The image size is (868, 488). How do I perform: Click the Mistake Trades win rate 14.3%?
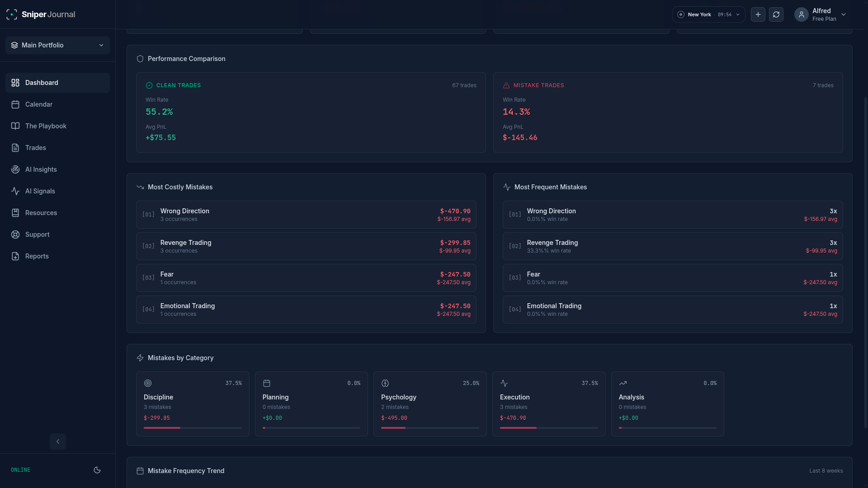(516, 112)
